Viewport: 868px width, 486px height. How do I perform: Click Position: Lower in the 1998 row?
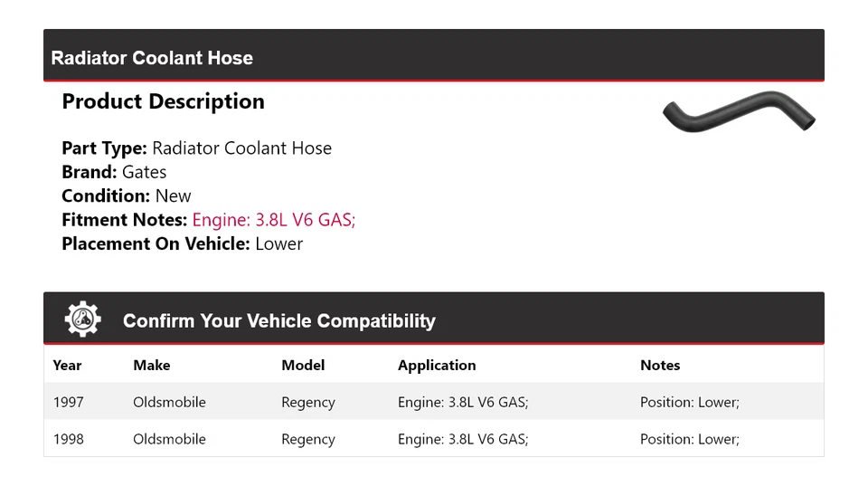tap(689, 439)
